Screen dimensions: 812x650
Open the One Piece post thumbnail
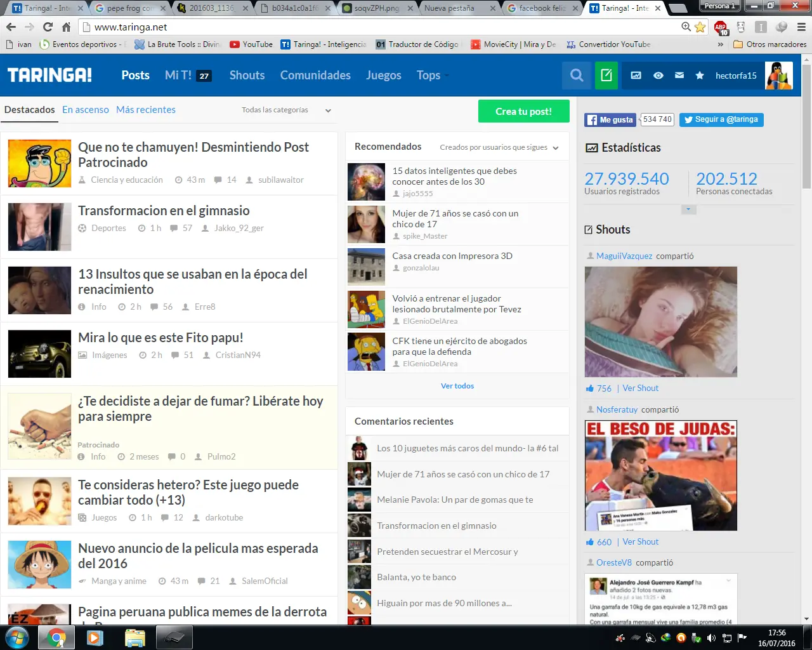[39, 564]
